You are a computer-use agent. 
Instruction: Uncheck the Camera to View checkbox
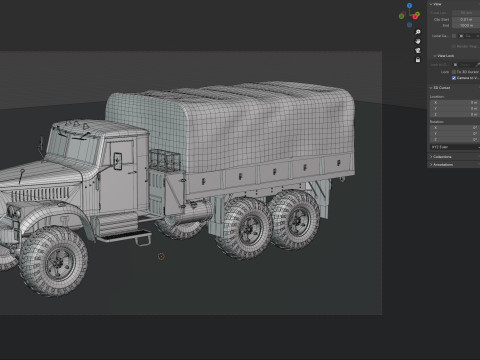[454, 78]
